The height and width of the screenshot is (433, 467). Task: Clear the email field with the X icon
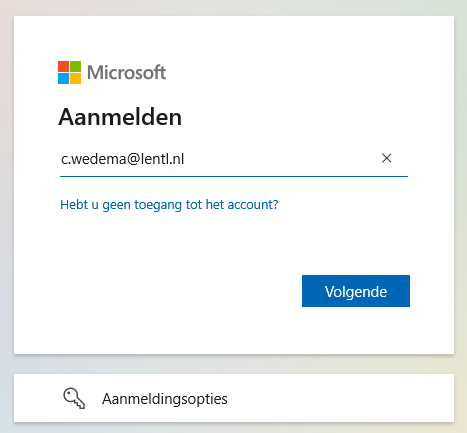tap(386, 158)
